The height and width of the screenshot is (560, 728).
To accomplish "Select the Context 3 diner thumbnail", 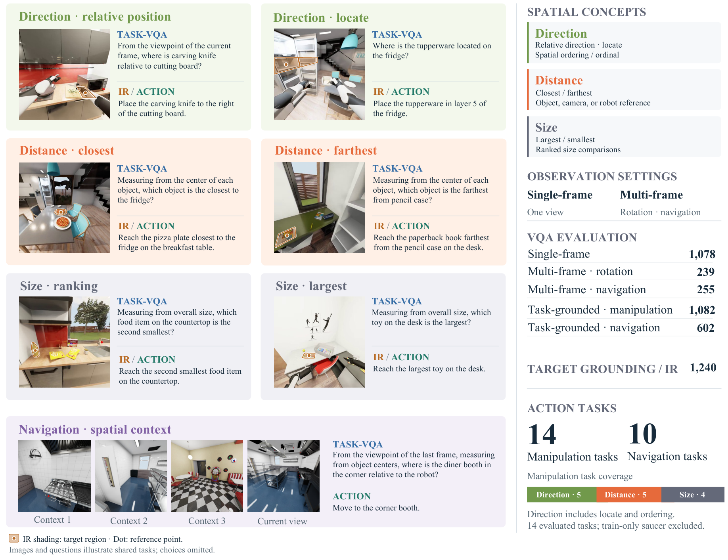I will [207, 476].
